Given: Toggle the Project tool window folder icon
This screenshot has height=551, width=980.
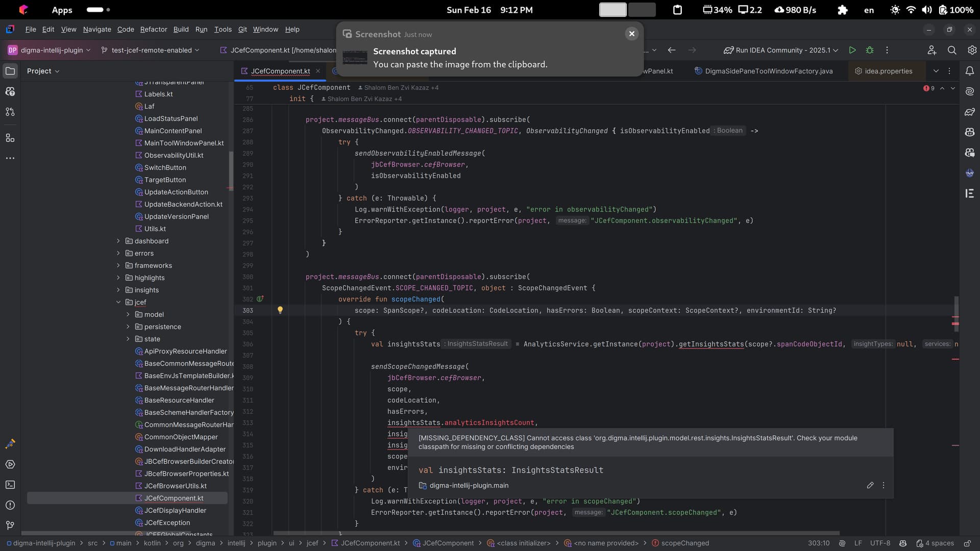Looking at the screenshot, I should click(x=10, y=71).
